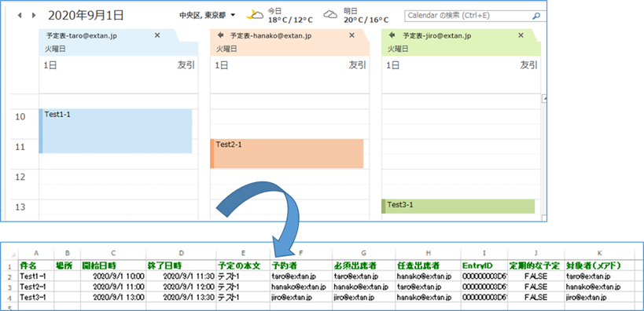644x311 pixels.
Task: Select the 予定表-taro@extan.jp tab
Action: click(x=82, y=35)
